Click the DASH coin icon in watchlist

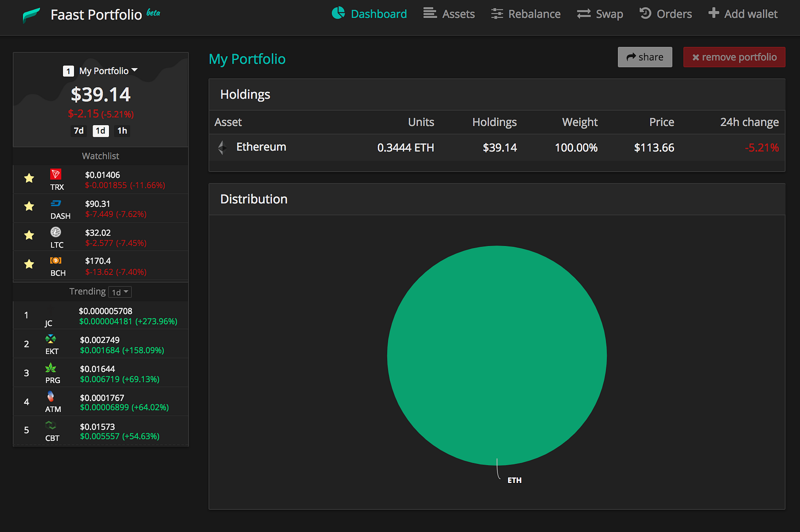[x=56, y=203]
